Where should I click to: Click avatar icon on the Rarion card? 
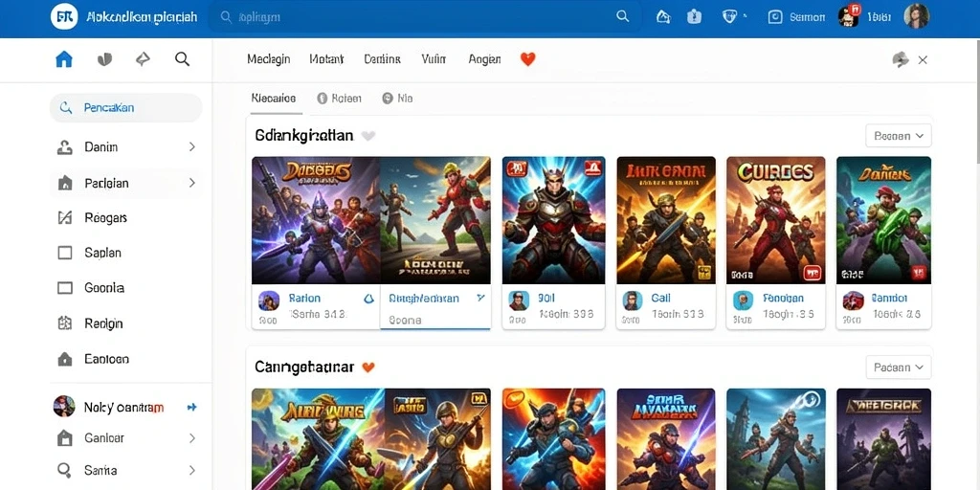269,301
